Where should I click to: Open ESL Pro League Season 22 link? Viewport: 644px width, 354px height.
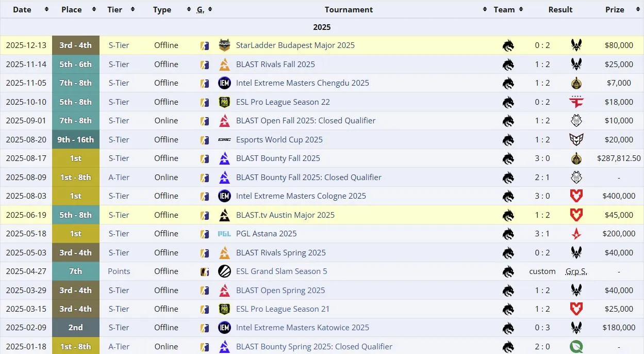pos(283,102)
